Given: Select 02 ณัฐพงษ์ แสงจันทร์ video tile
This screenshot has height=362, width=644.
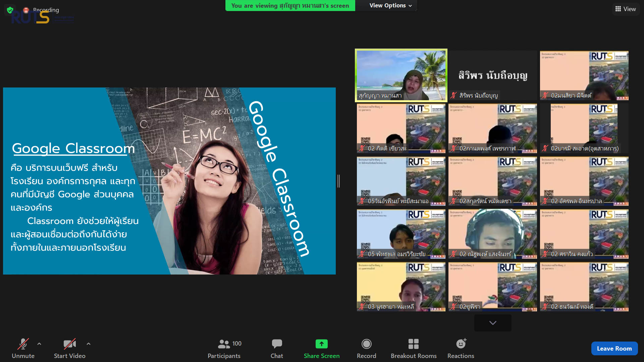Looking at the screenshot, I should [x=493, y=234].
